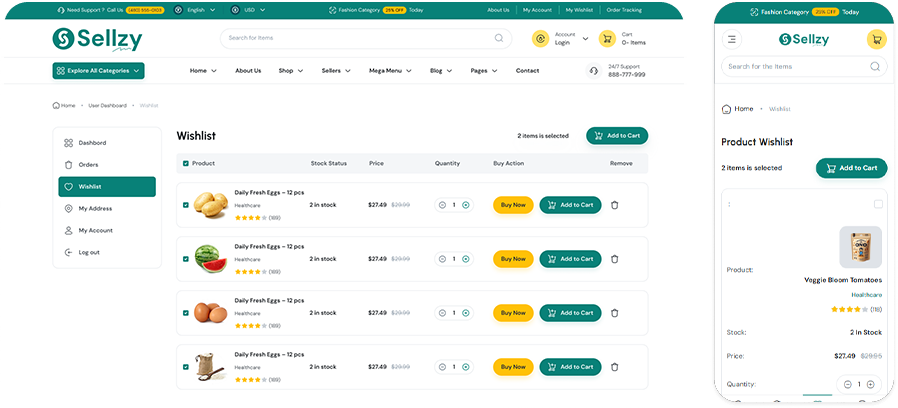Click the search magnifier icon in desktop search bar

(499, 38)
